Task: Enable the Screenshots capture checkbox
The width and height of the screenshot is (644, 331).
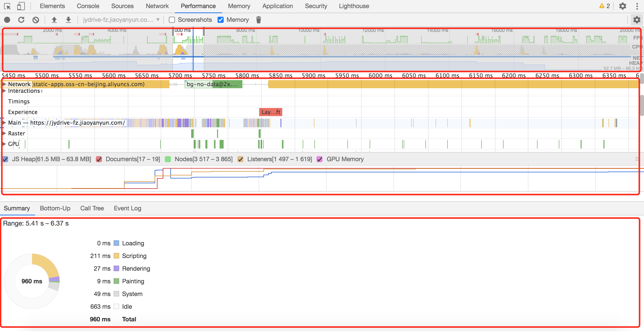Action: (x=172, y=20)
